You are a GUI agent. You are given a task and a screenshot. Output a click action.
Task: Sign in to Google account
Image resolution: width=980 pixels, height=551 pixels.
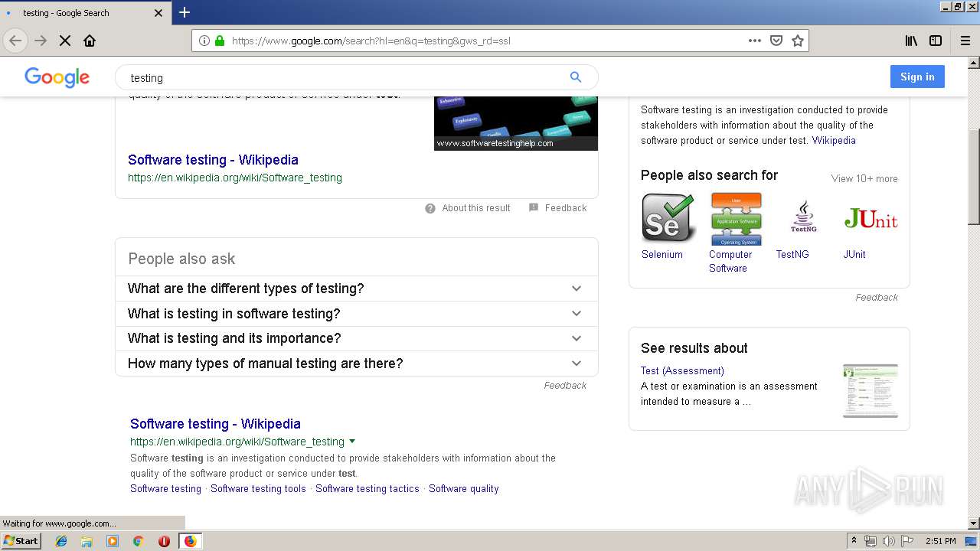pos(917,77)
